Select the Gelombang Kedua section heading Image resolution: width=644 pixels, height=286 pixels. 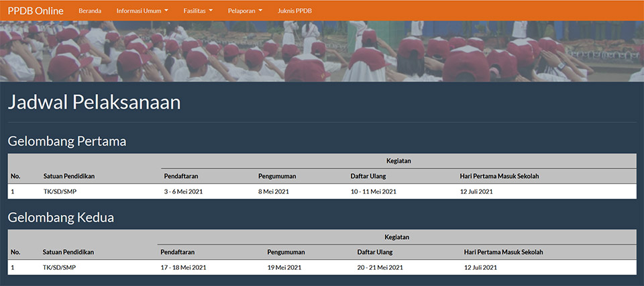[x=60, y=218]
